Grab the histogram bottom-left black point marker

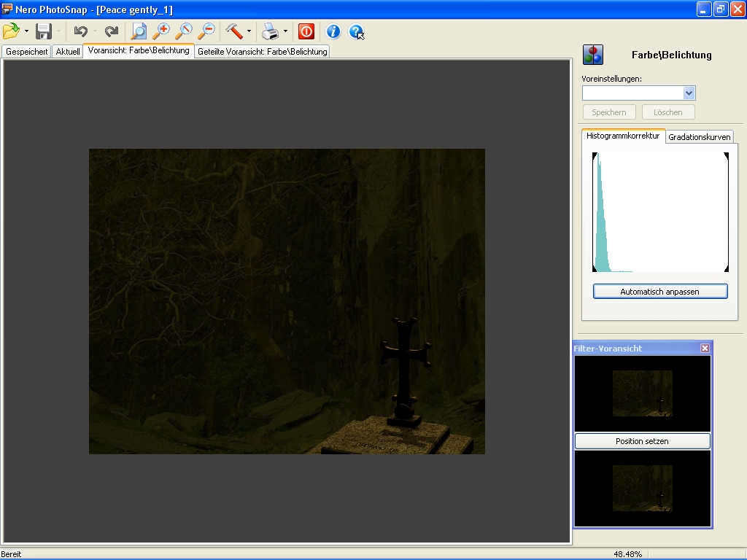pos(595,269)
